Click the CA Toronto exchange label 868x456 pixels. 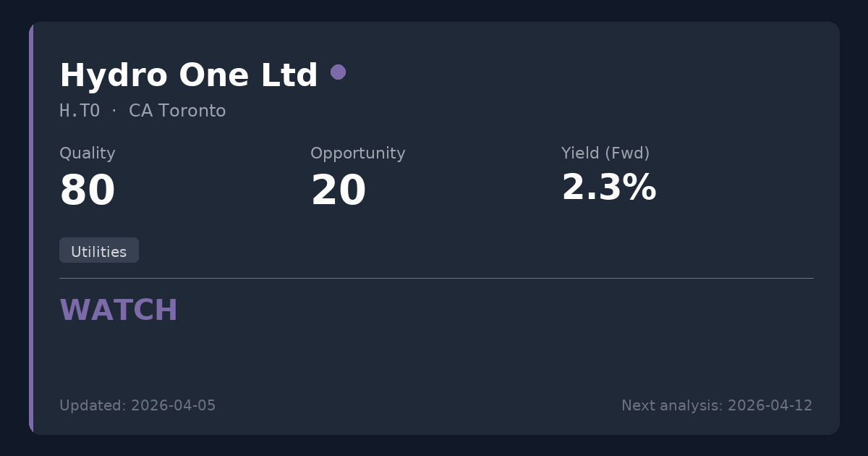(x=177, y=111)
